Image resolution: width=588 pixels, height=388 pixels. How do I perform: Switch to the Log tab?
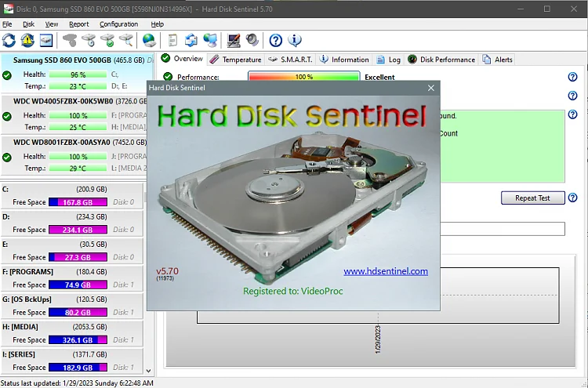pyautogui.click(x=389, y=60)
